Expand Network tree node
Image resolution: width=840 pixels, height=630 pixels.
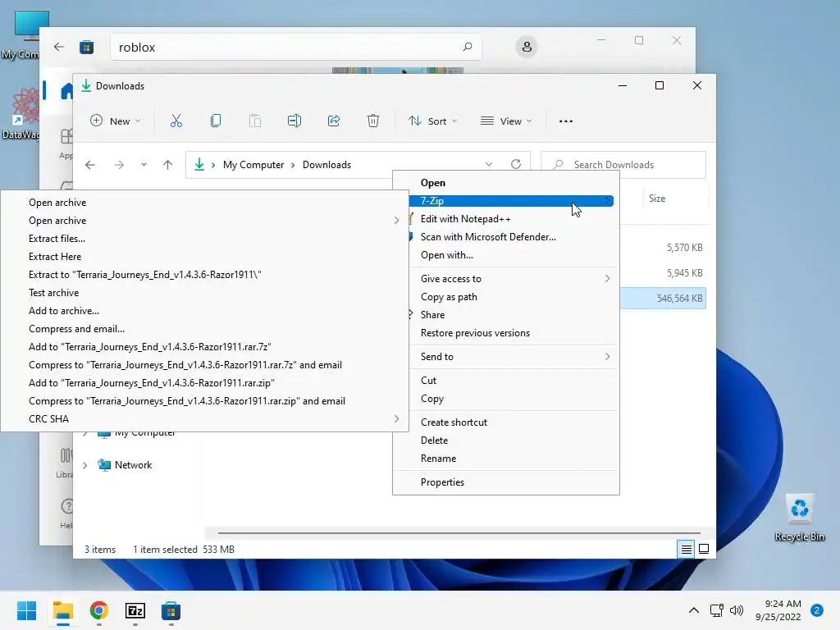[84, 466]
